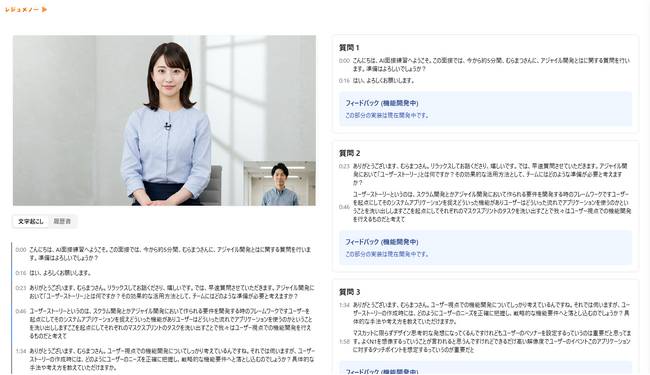Select the 質問 3 heading
The image size is (650, 375).
click(349, 292)
